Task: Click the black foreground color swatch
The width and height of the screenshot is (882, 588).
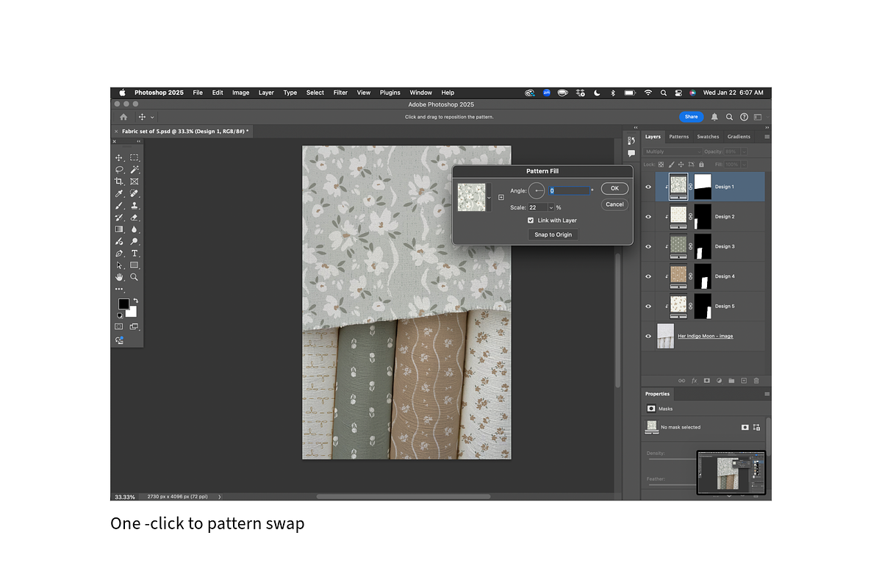Action: [x=123, y=304]
